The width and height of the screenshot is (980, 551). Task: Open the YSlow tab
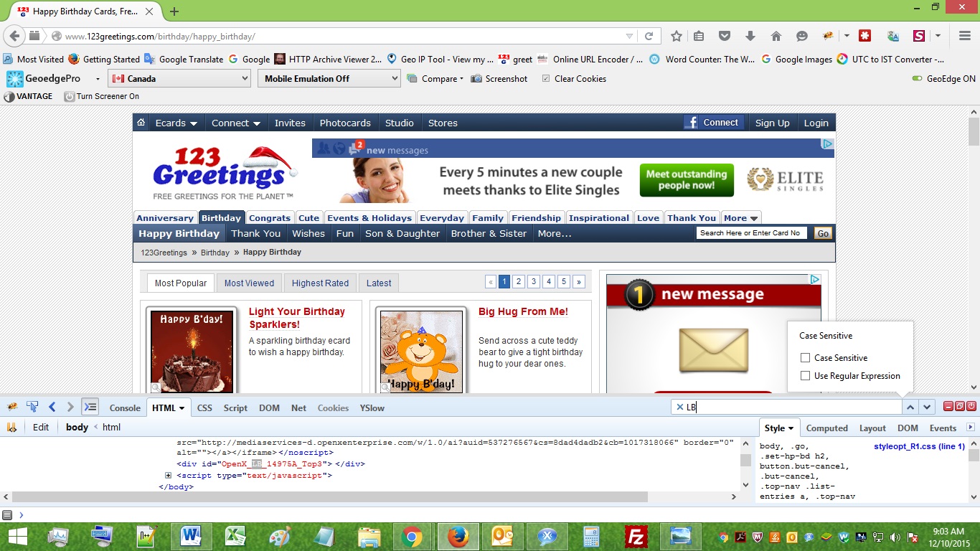coord(372,408)
